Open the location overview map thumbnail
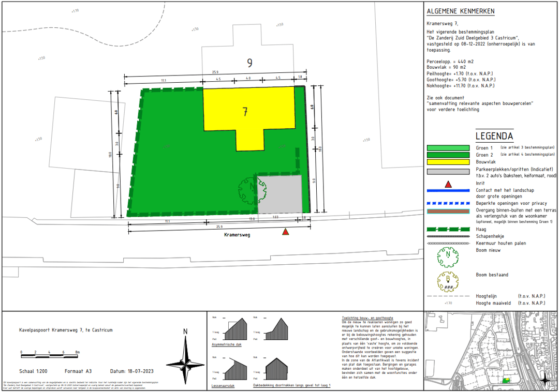This screenshot has width=559, height=392. [x=490, y=351]
